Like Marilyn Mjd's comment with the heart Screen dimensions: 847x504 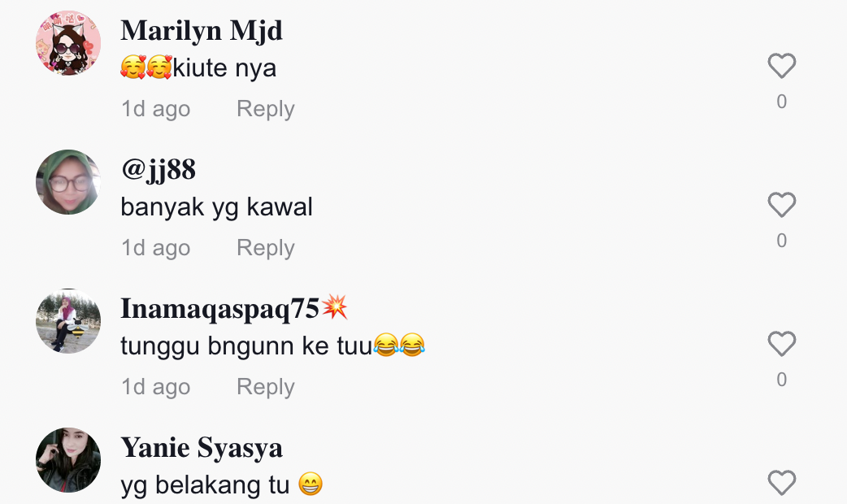(x=782, y=66)
